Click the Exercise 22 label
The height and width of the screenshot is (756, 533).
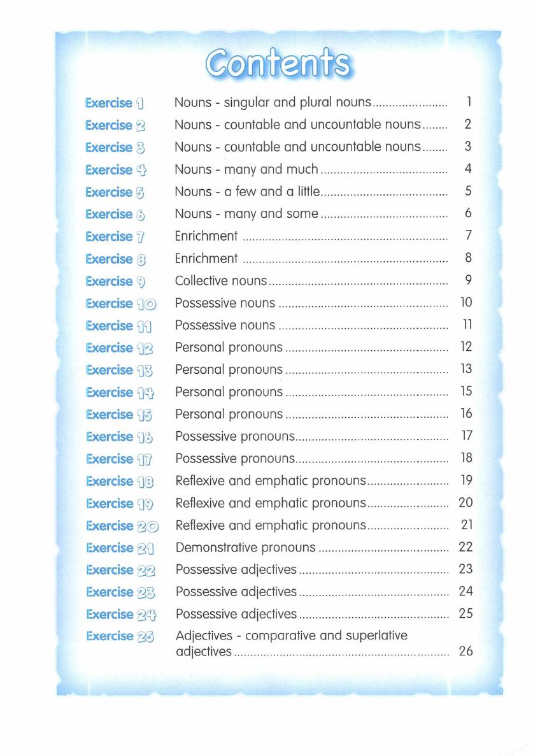coord(121,571)
